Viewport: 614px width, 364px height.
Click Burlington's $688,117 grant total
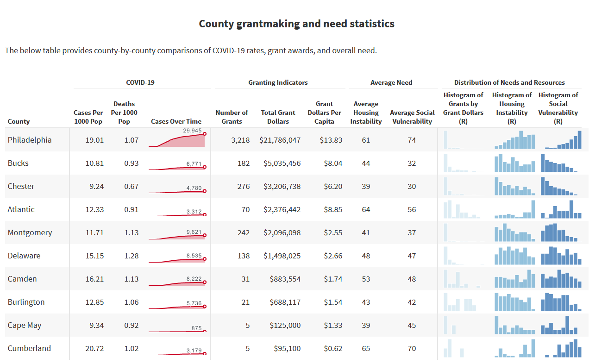coord(285,302)
